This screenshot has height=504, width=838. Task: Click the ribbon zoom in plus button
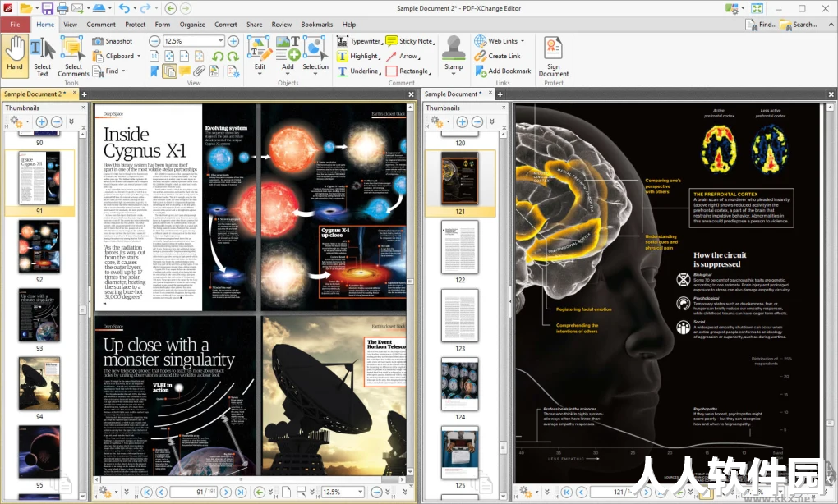point(233,41)
